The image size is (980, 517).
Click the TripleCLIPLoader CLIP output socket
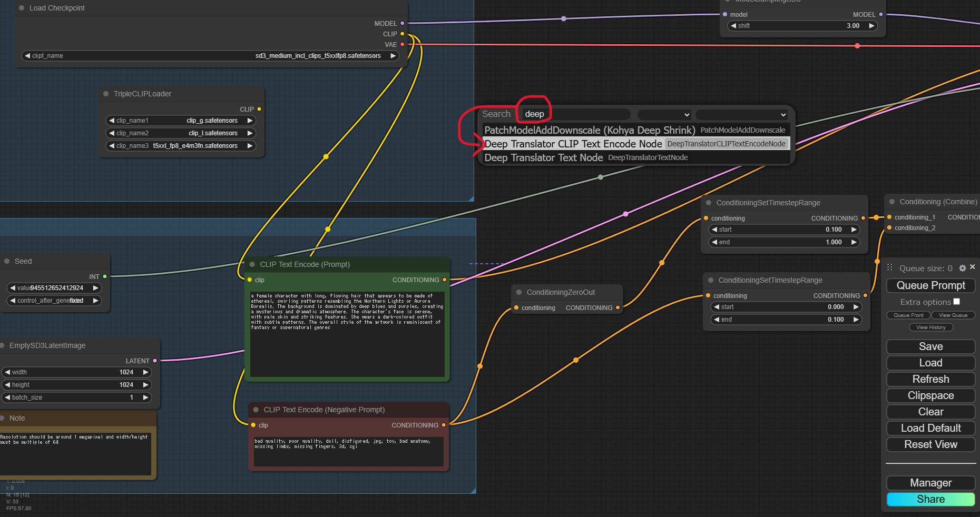(x=259, y=109)
